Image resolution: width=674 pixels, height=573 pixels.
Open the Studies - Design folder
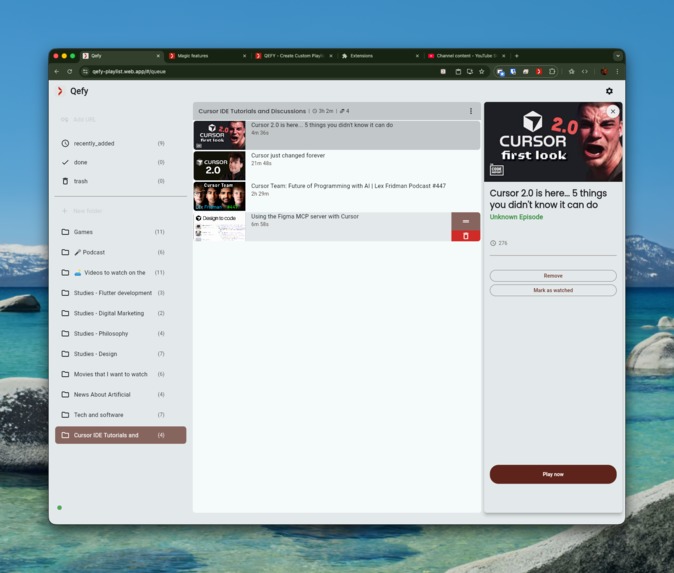[x=120, y=354]
